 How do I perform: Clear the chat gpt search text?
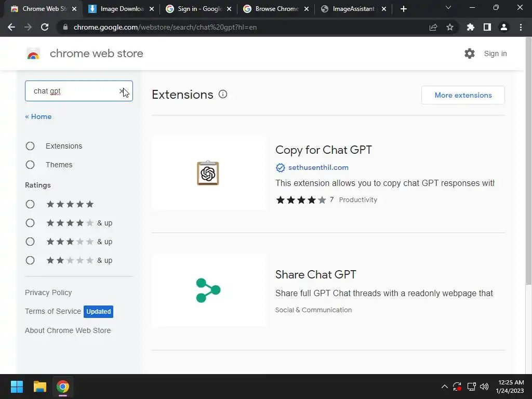coord(122,91)
